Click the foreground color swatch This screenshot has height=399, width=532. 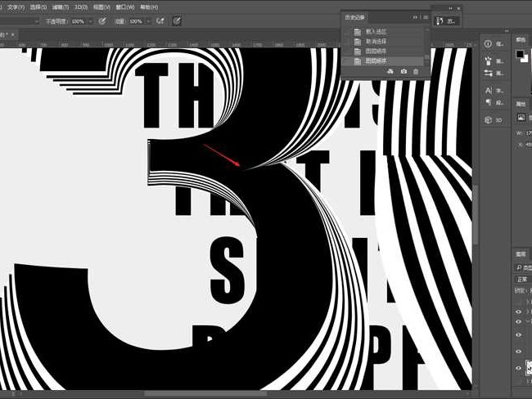point(519,54)
